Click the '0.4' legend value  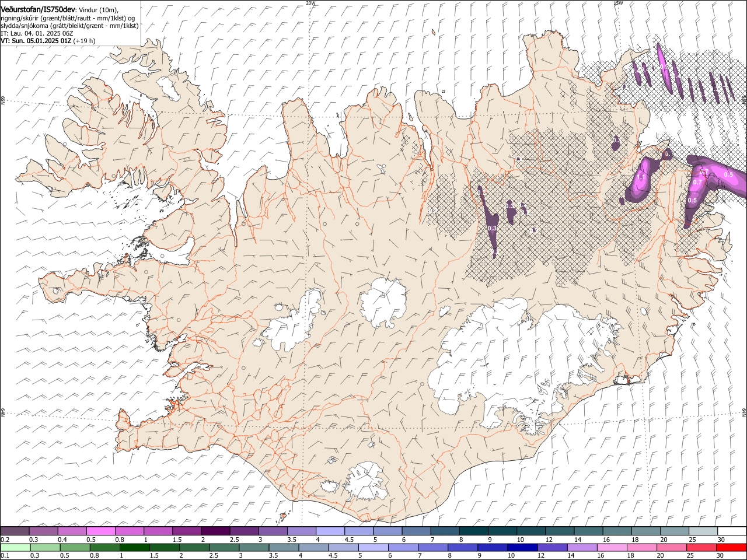(63, 540)
